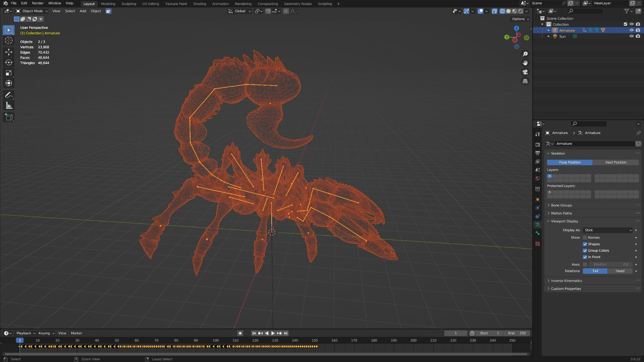The width and height of the screenshot is (644, 362).
Task: Expand the Custom Properties panel
Action: point(566,289)
